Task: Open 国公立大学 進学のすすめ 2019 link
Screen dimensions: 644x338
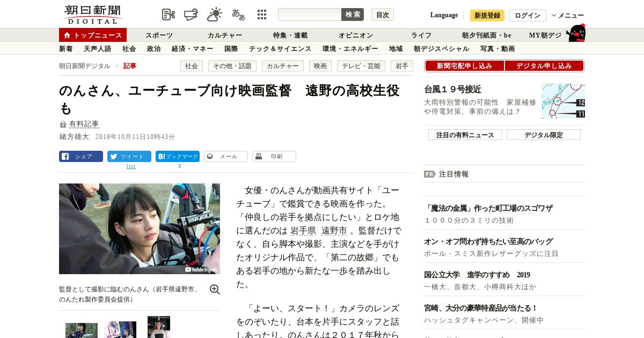Action: click(477, 275)
